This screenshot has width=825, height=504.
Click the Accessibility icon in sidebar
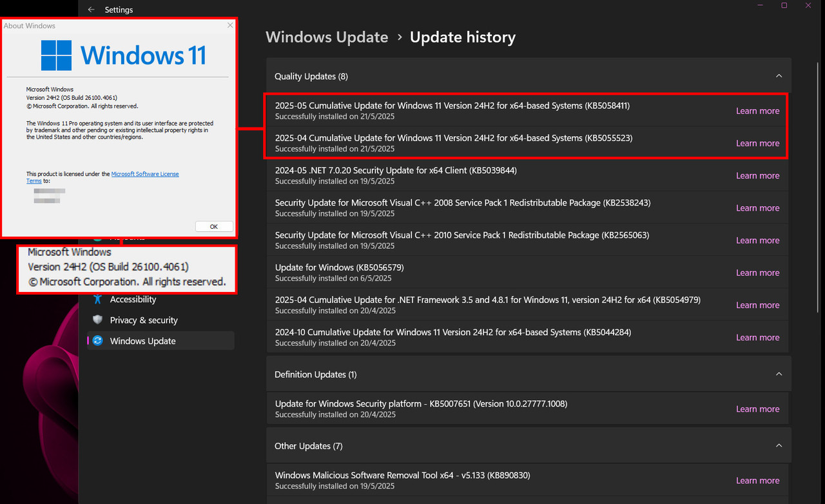(97, 299)
